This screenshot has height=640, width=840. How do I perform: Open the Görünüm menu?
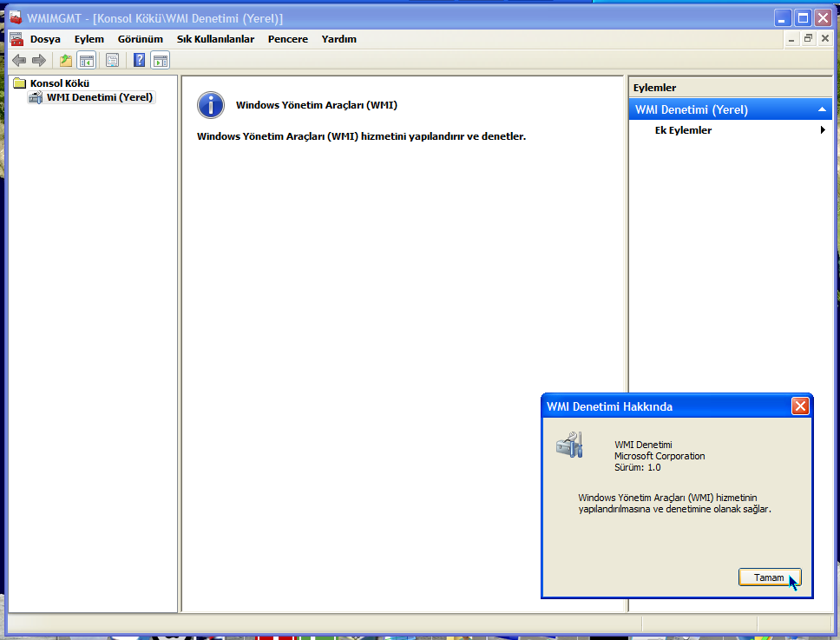coord(141,39)
